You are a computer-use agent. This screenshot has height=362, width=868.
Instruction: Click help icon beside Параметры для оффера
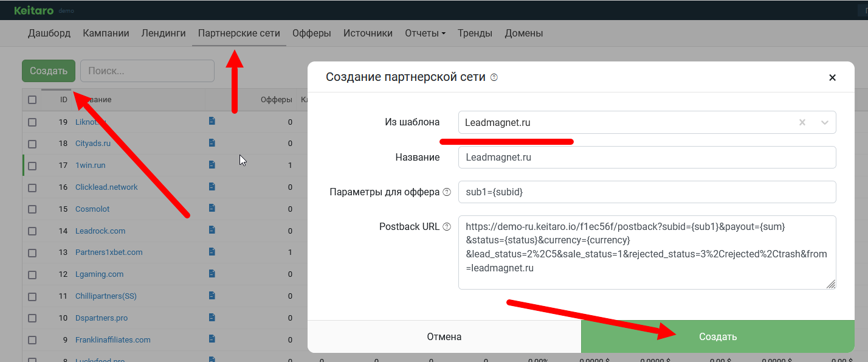click(447, 192)
